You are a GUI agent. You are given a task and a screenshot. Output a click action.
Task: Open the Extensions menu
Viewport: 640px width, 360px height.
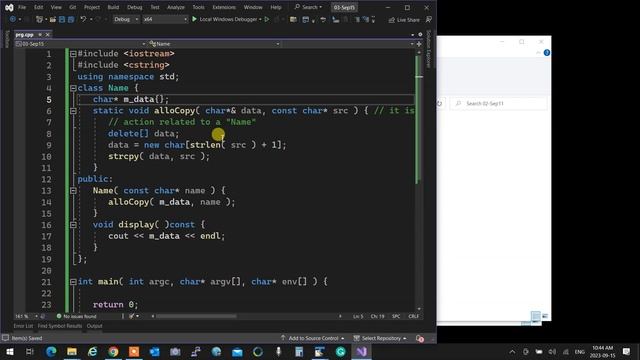(224, 7)
